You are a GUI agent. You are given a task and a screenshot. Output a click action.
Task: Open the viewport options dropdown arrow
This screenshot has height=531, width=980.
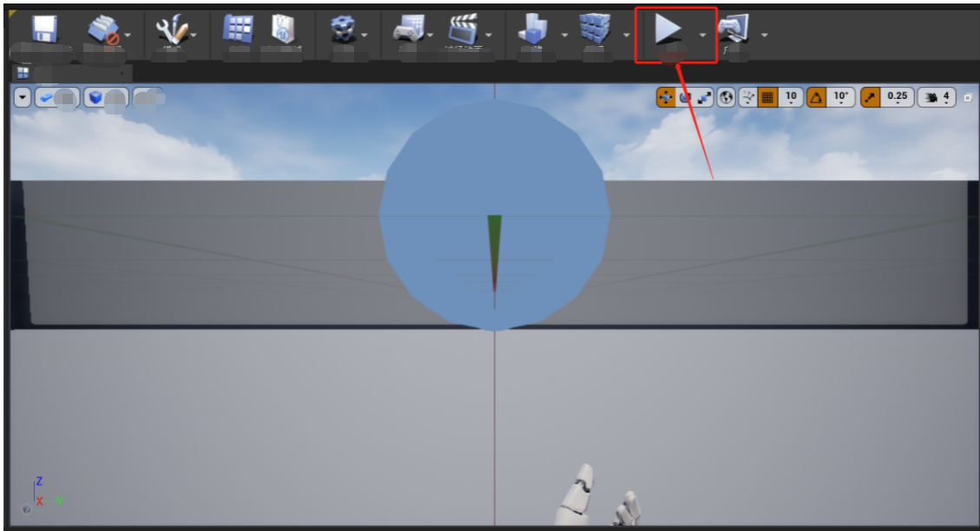(23, 97)
